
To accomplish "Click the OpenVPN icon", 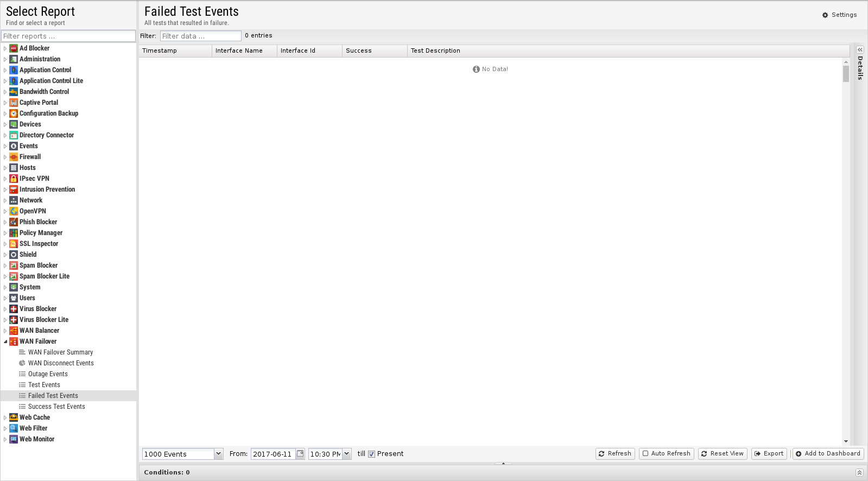I will 14,211.
